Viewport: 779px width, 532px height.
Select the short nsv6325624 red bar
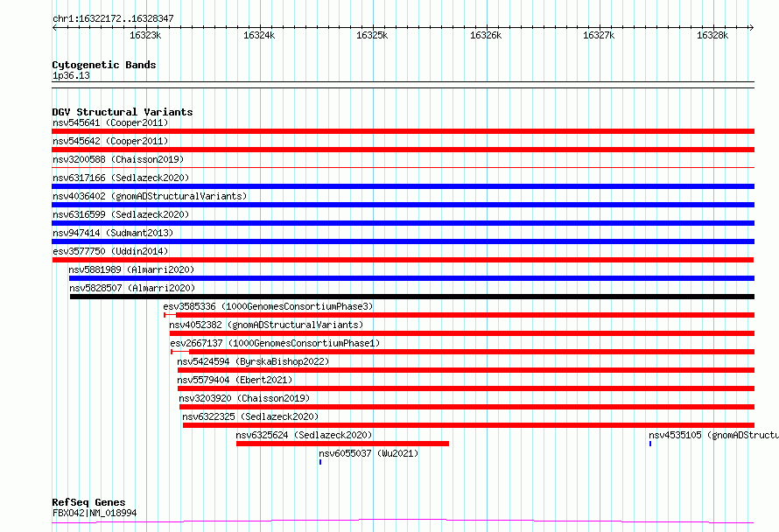(x=343, y=444)
